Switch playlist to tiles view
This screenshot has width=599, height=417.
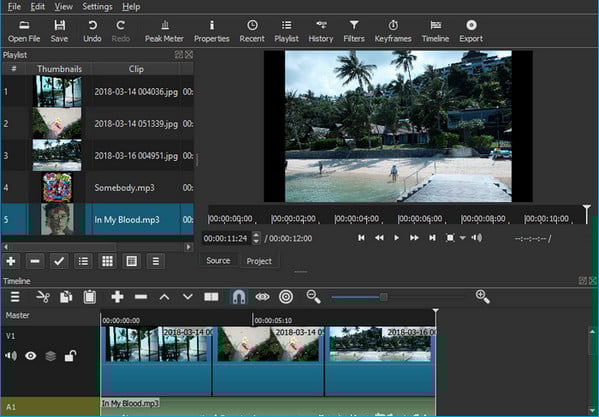107,261
